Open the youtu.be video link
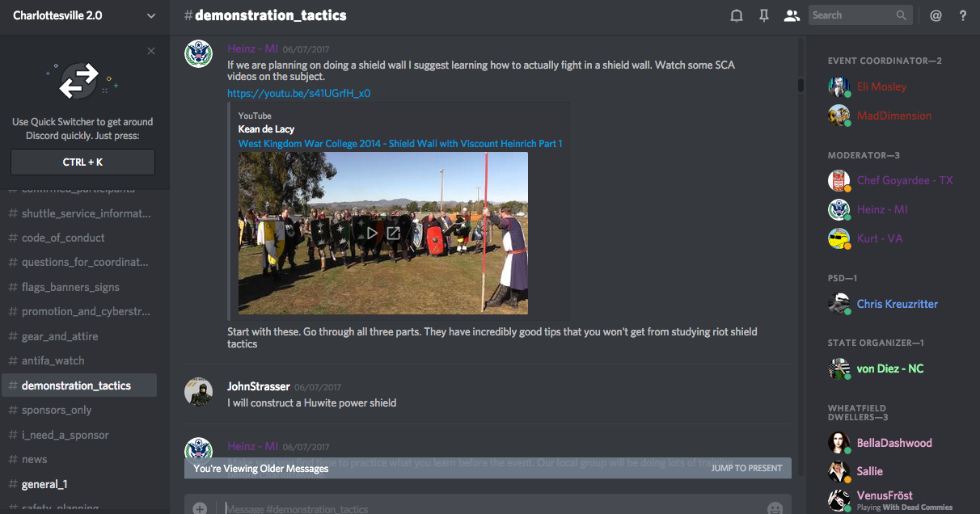Image resolution: width=980 pixels, height=514 pixels. click(298, 94)
